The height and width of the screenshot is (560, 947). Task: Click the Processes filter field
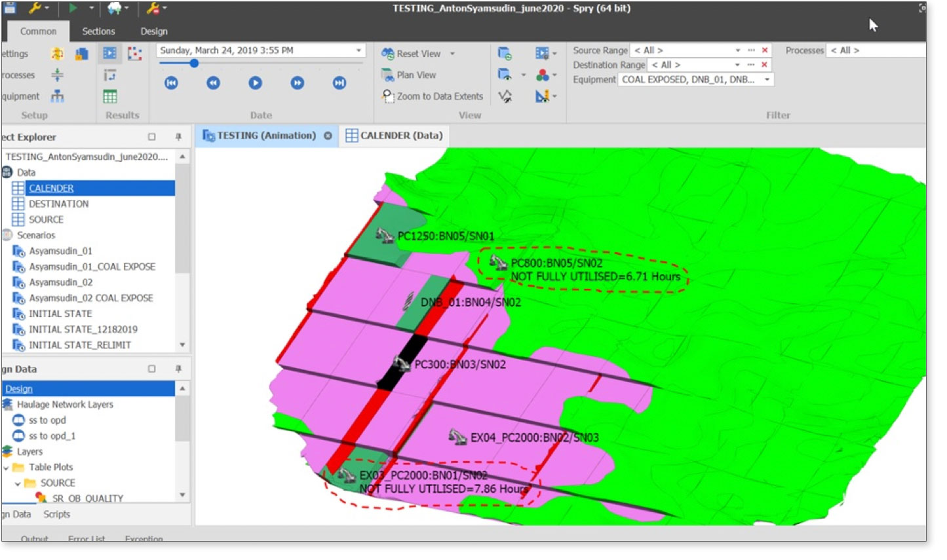[877, 50]
